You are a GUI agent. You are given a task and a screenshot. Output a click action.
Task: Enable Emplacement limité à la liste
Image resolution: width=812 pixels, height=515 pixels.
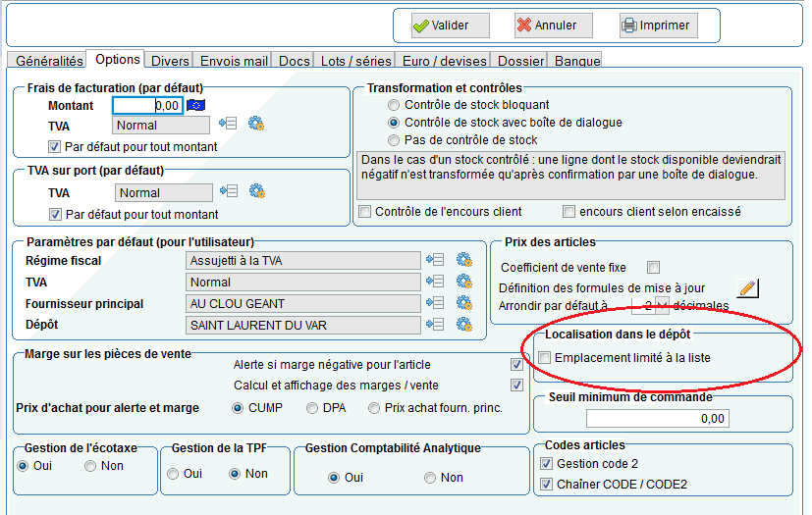[544, 358]
